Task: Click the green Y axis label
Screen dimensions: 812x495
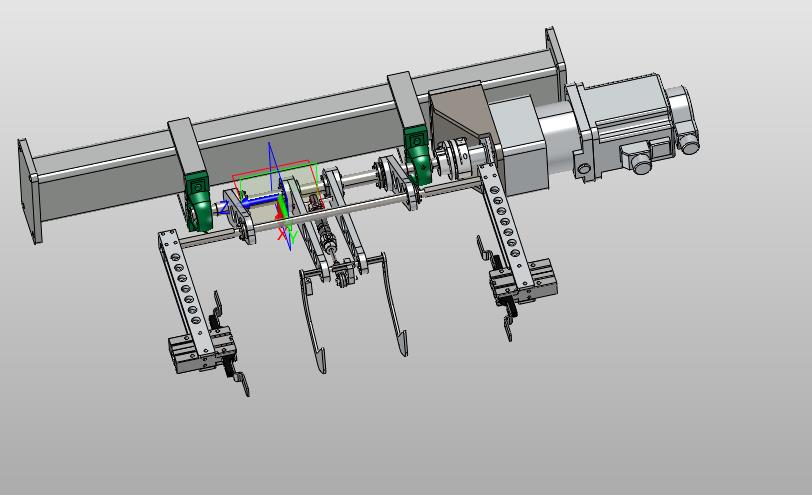Action: pos(293,237)
